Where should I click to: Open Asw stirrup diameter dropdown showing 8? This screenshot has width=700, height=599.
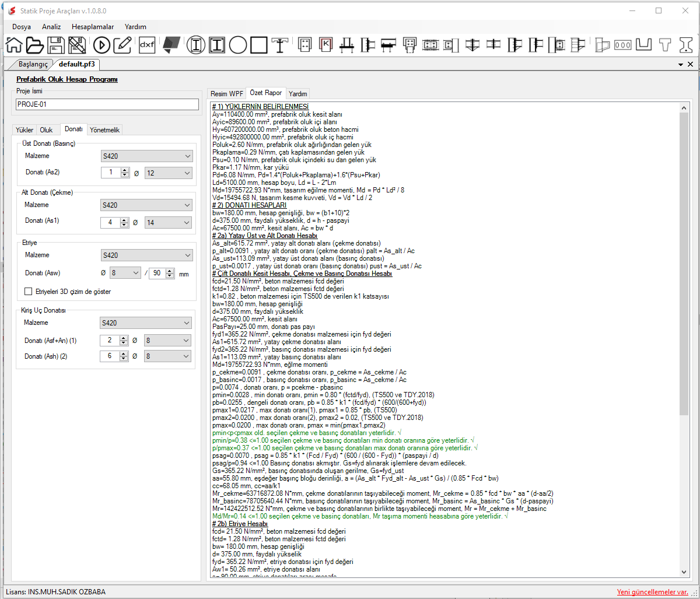click(x=125, y=273)
